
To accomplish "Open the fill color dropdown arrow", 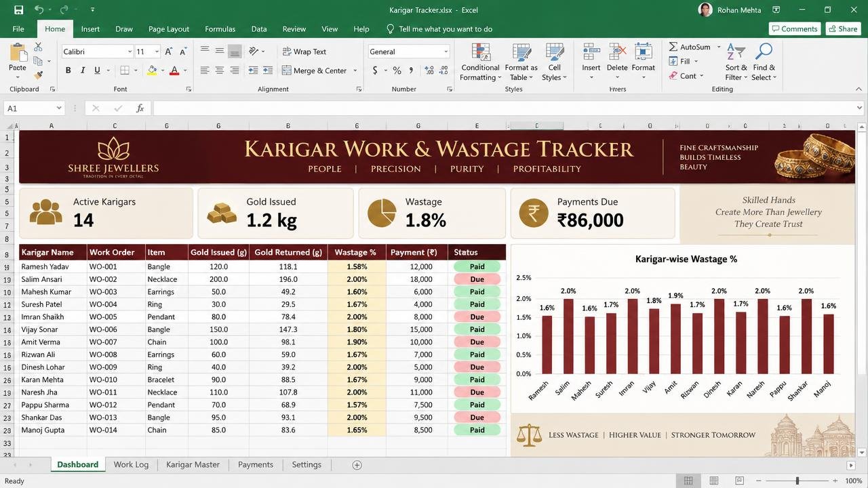I will click(162, 70).
